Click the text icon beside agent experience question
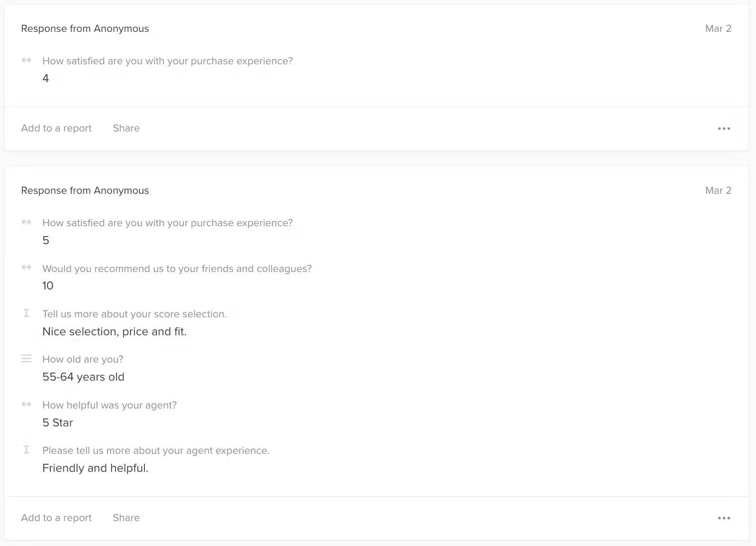 coord(26,449)
